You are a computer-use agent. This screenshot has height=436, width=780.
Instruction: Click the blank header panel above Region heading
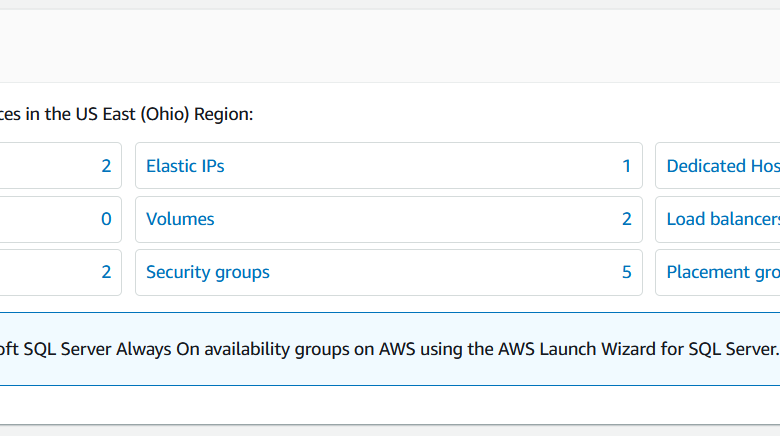point(390,46)
